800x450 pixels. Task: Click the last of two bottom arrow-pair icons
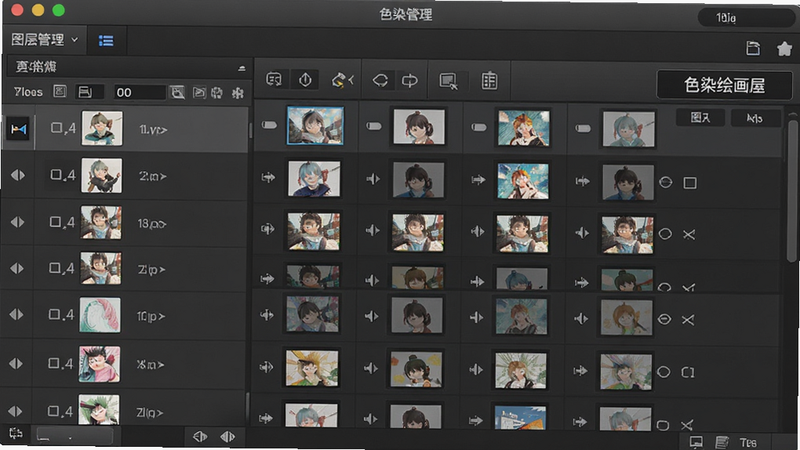228,436
